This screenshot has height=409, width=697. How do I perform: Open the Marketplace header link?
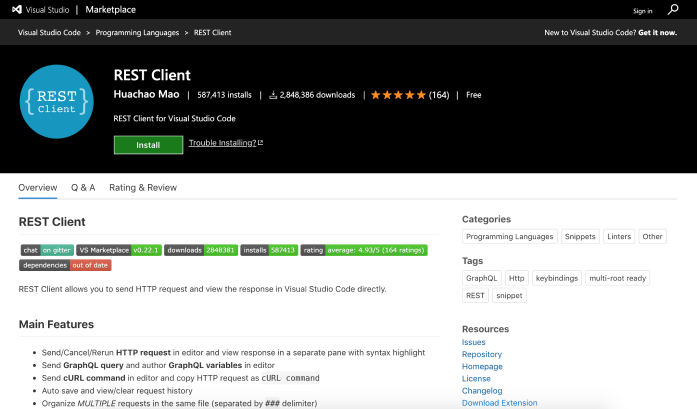pyautogui.click(x=111, y=9)
